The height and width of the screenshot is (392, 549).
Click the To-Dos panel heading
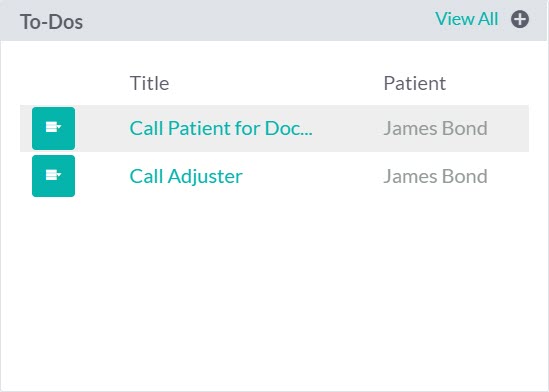point(51,22)
